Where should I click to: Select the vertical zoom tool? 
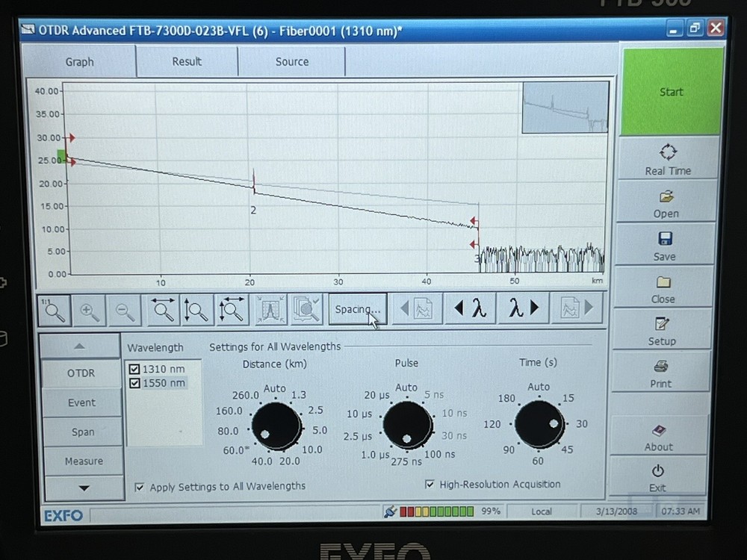click(196, 311)
